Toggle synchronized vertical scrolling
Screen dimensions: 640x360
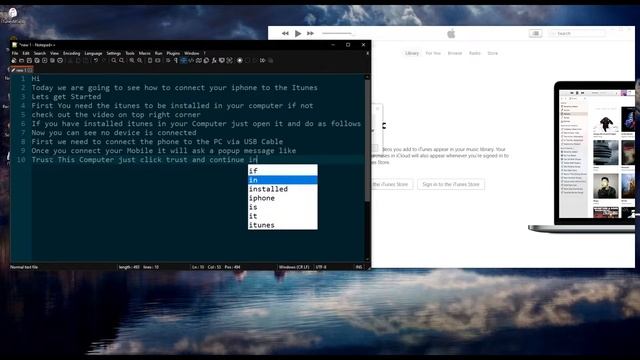pyautogui.click(x=150, y=60)
